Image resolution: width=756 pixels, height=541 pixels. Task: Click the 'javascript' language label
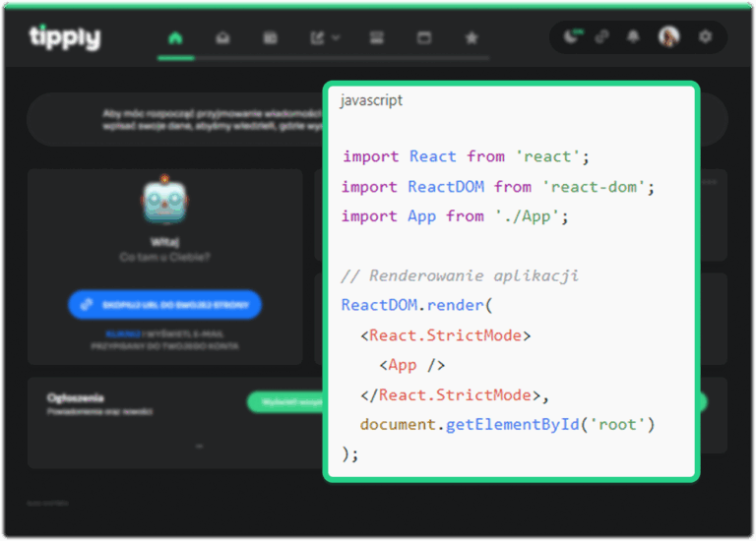pos(371,100)
